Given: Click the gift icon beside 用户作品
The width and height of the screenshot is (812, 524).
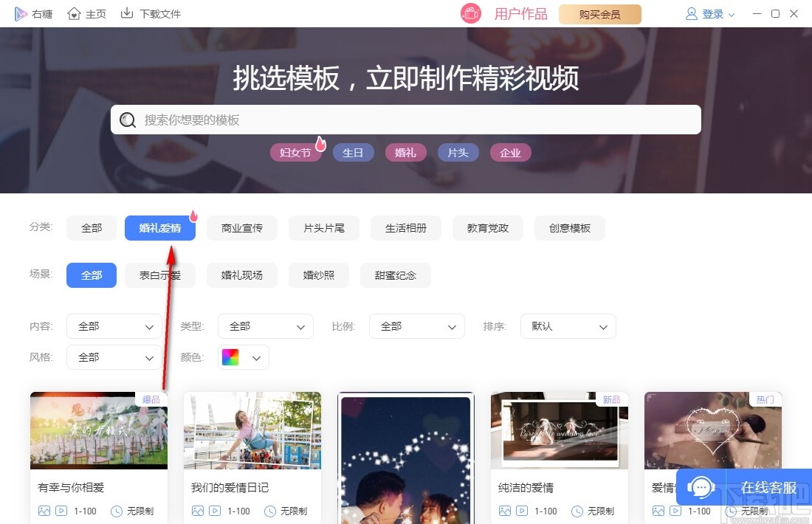Looking at the screenshot, I should tap(470, 13).
